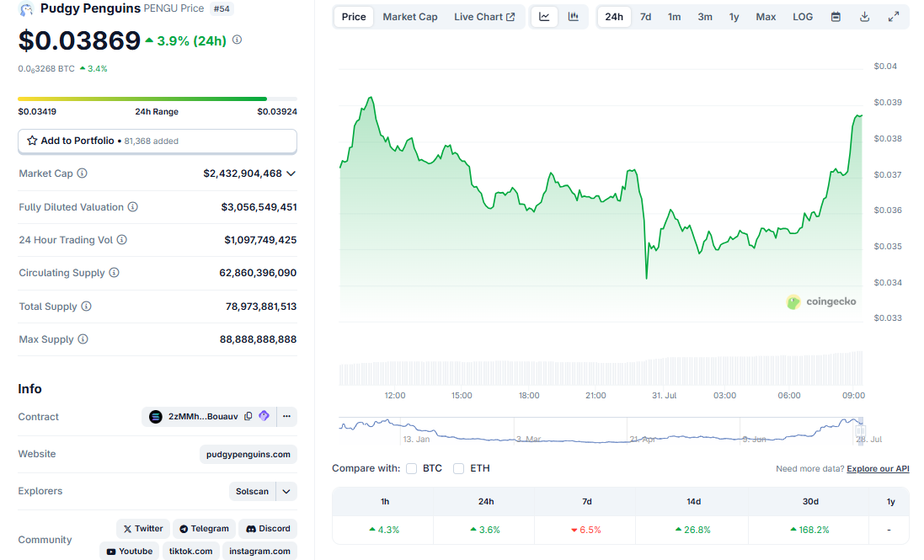Tick the ETH compare checkbox
Viewport: 924px width, 560px height.
458,469
